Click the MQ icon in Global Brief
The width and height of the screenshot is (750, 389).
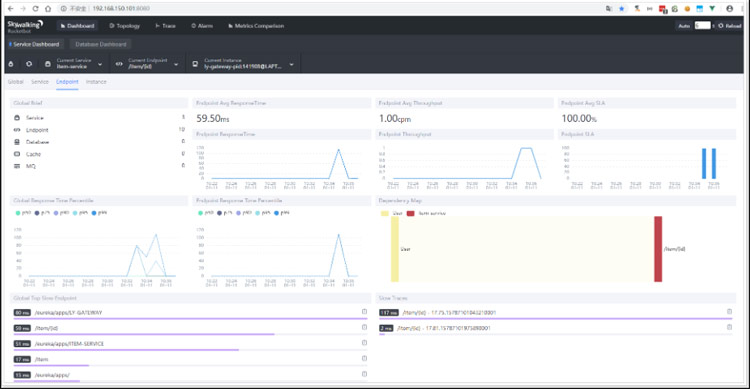[x=17, y=166]
